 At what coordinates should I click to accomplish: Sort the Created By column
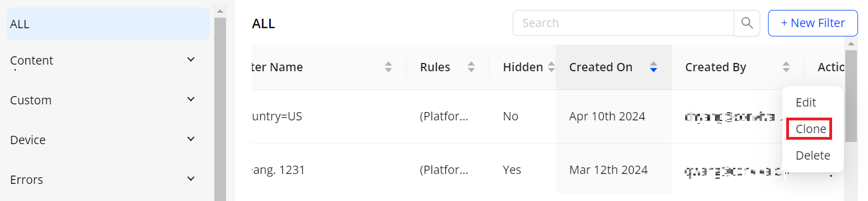click(786, 67)
